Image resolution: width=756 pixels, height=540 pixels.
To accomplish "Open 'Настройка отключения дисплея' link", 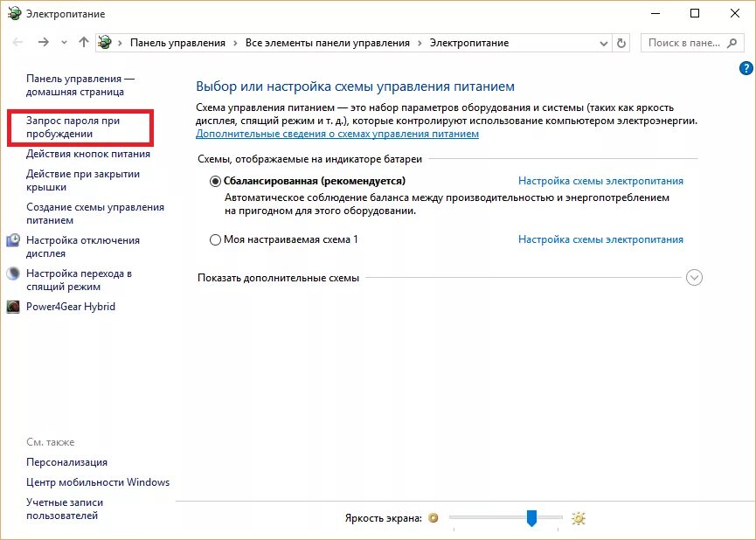I will coord(83,247).
